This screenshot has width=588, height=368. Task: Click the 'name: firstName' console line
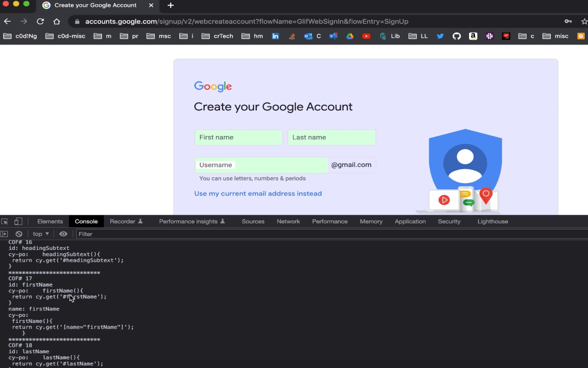pyautogui.click(x=34, y=309)
